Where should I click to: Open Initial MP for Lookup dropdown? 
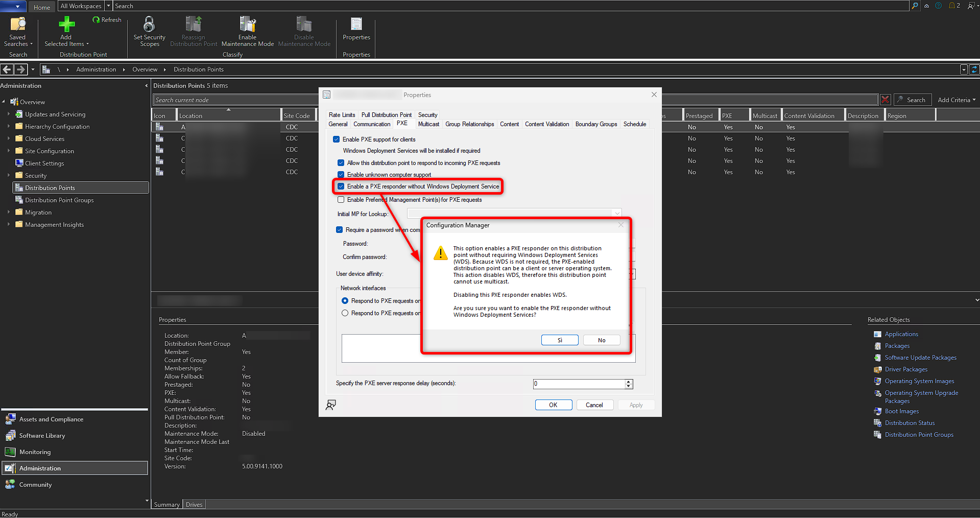point(617,214)
